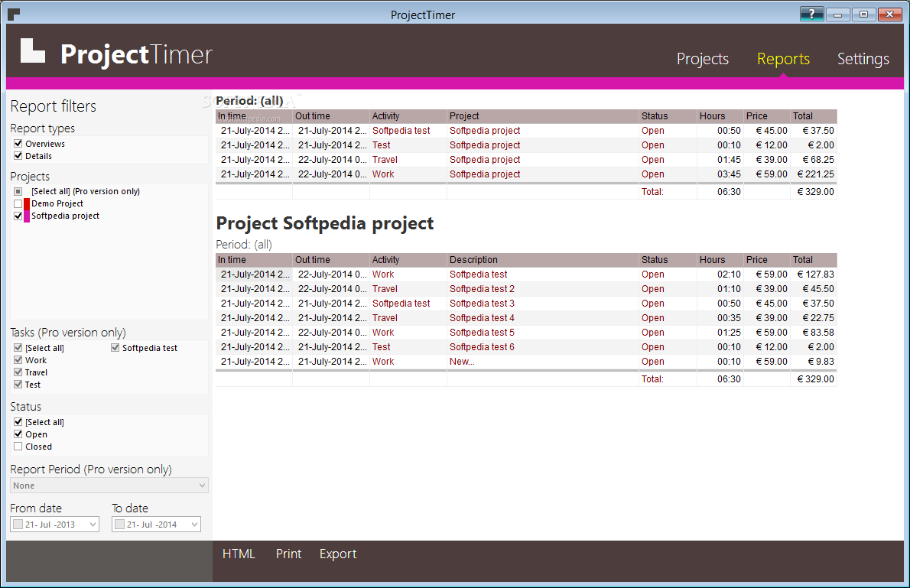
Task: Go to the Settings tab
Action: tap(863, 59)
